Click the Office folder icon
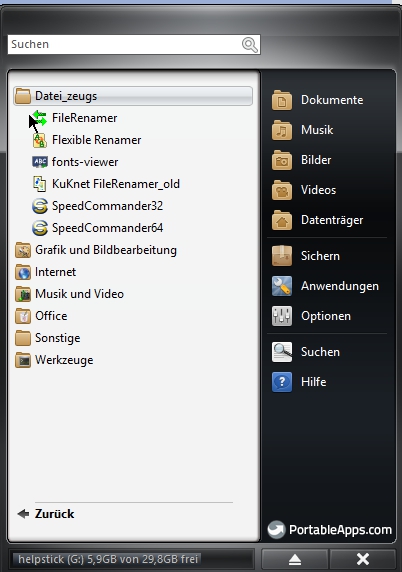Viewport: 402px width, 572px height. point(23,316)
